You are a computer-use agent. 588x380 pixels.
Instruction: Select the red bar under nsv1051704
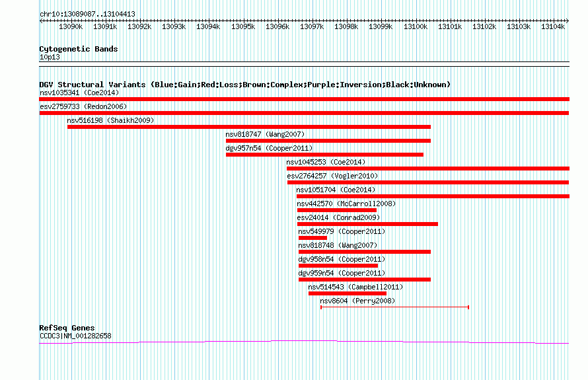coord(433,196)
